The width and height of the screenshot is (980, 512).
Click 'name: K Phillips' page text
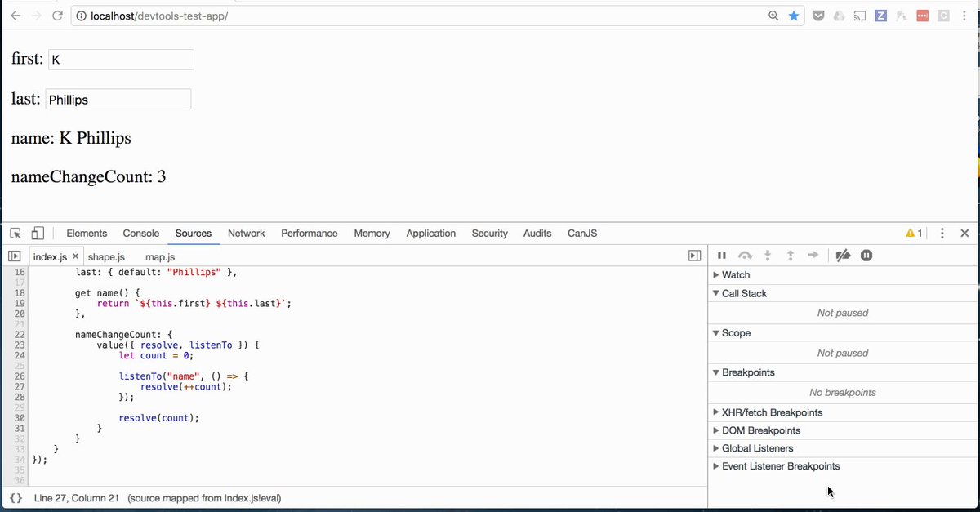pyautogui.click(x=71, y=139)
